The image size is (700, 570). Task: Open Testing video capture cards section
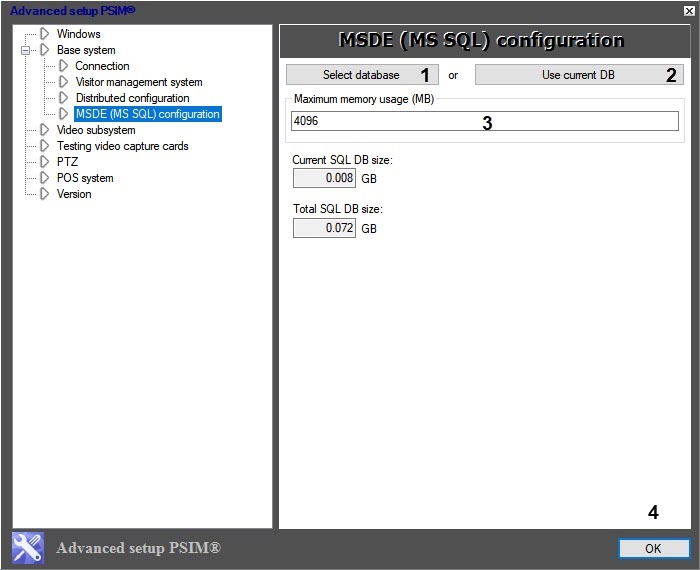click(123, 146)
